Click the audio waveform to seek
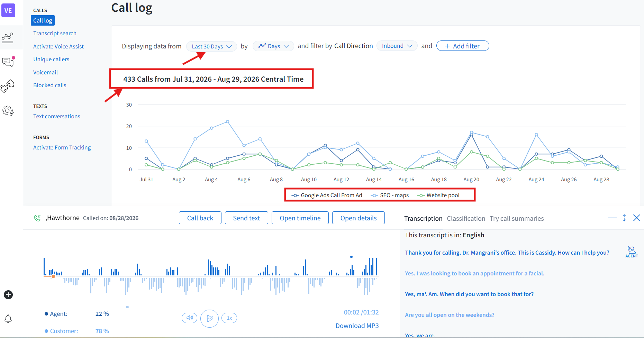 click(x=210, y=276)
